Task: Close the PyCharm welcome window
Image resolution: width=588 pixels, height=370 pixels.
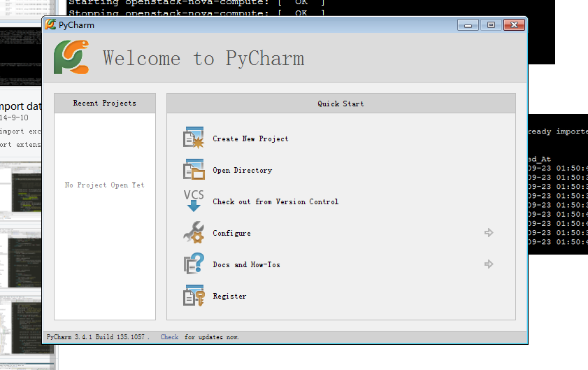Action: [514, 25]
